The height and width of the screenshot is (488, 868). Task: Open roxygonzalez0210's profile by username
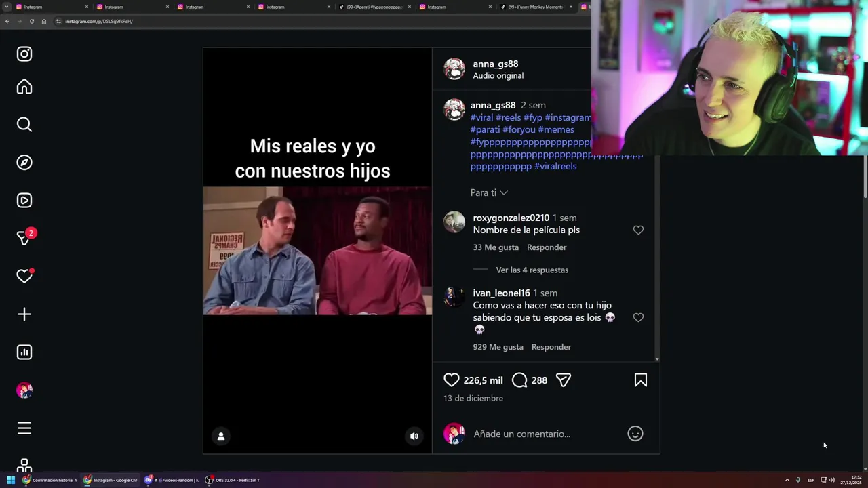[x=511, y=218]
